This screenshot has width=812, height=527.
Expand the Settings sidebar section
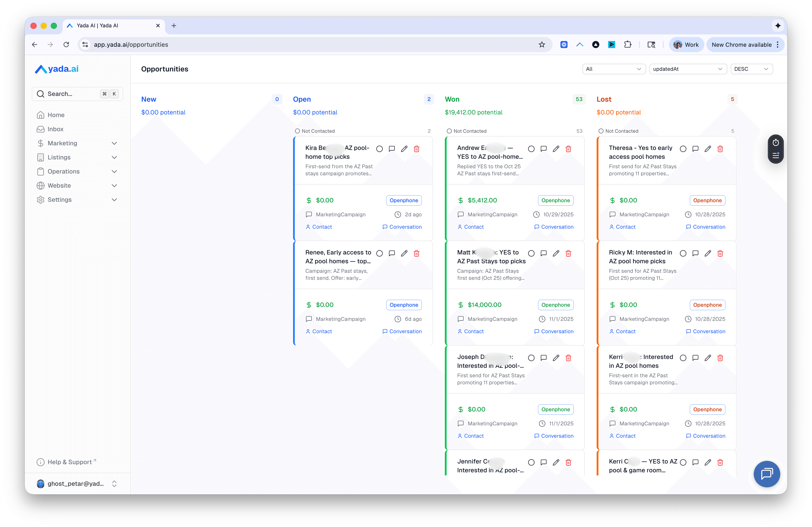point(77,200)
